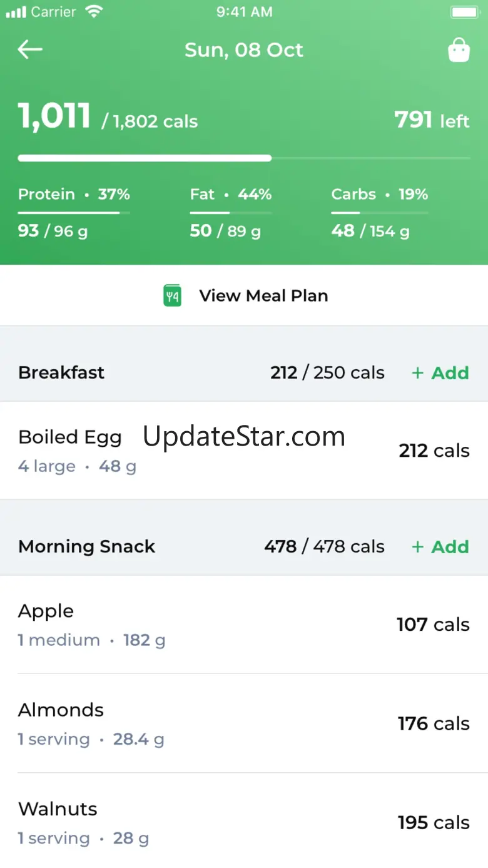The height and width of the screenshot is (868, 488).
Task: Tap the calorie progress bar
Action: click(x=244, y=158)
